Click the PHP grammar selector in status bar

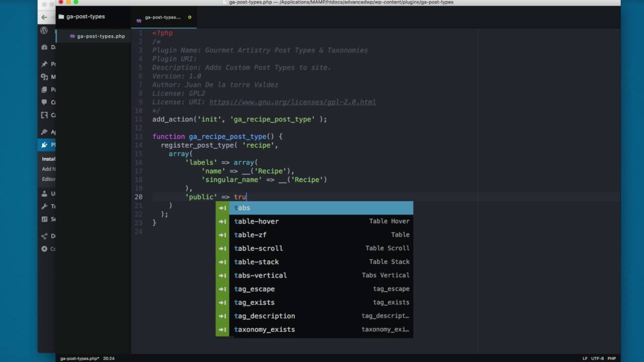611,358
